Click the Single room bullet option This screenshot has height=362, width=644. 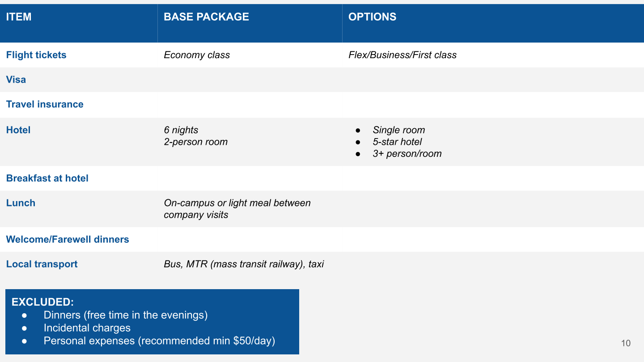[x=398, y=130]
